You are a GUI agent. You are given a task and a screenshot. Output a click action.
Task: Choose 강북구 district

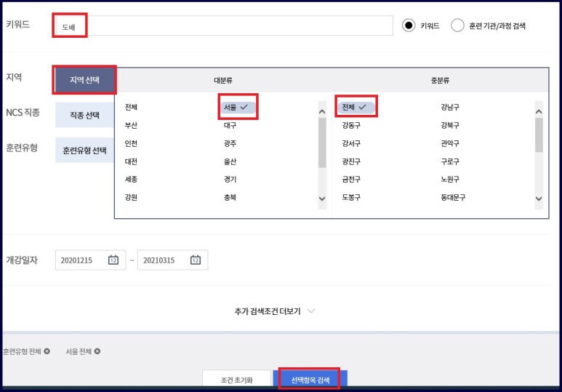click(450, 125)
